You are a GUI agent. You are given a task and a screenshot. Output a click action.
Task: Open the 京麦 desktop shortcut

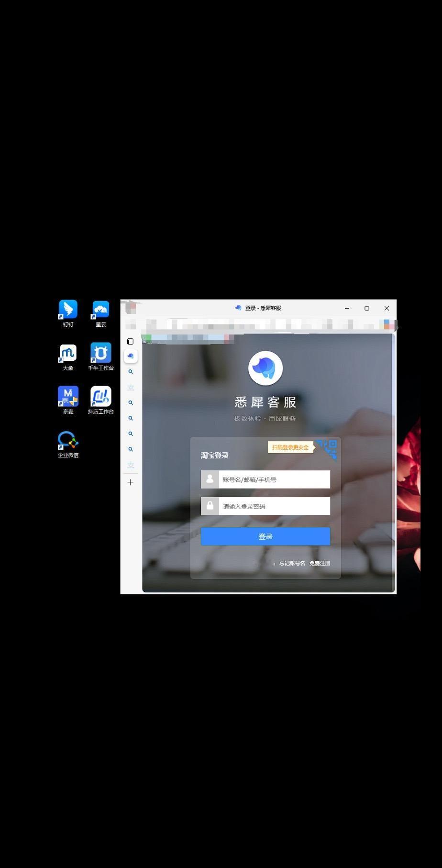68,401
